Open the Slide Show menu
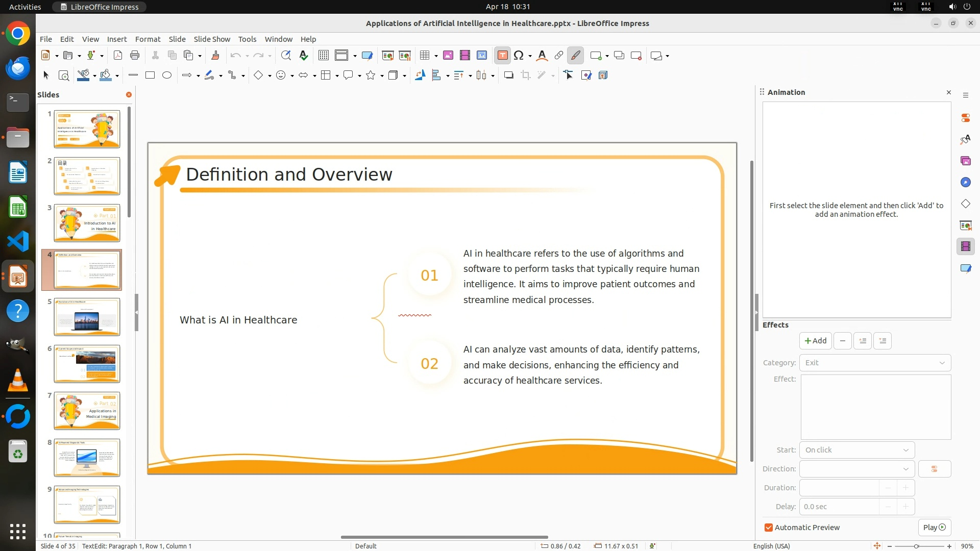Screen dimensions: 980x551 pos(211,39)
